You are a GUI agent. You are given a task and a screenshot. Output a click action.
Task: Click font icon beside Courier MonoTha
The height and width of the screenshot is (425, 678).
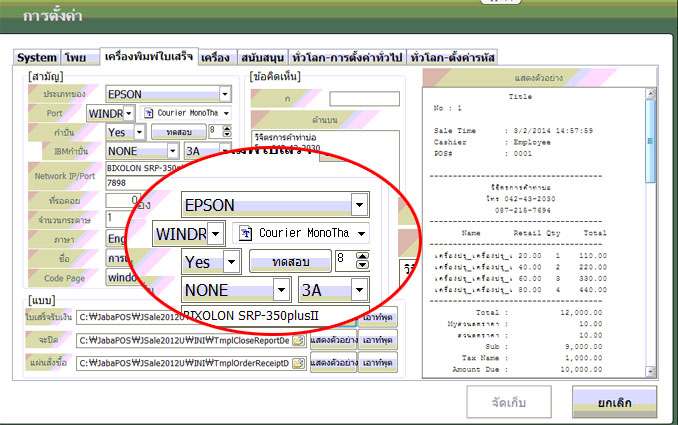(x=149, y=113)
